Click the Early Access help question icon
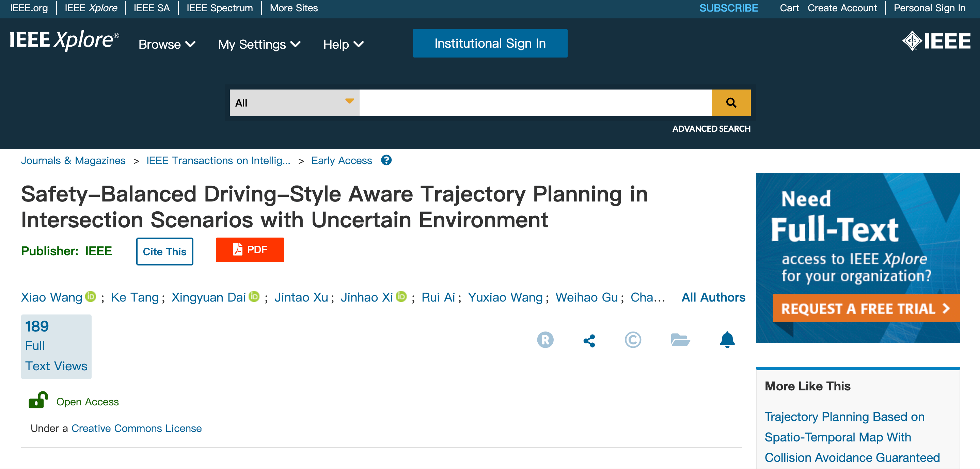The height and width of the screenshot is (469, 980). [x=386, y=161]
